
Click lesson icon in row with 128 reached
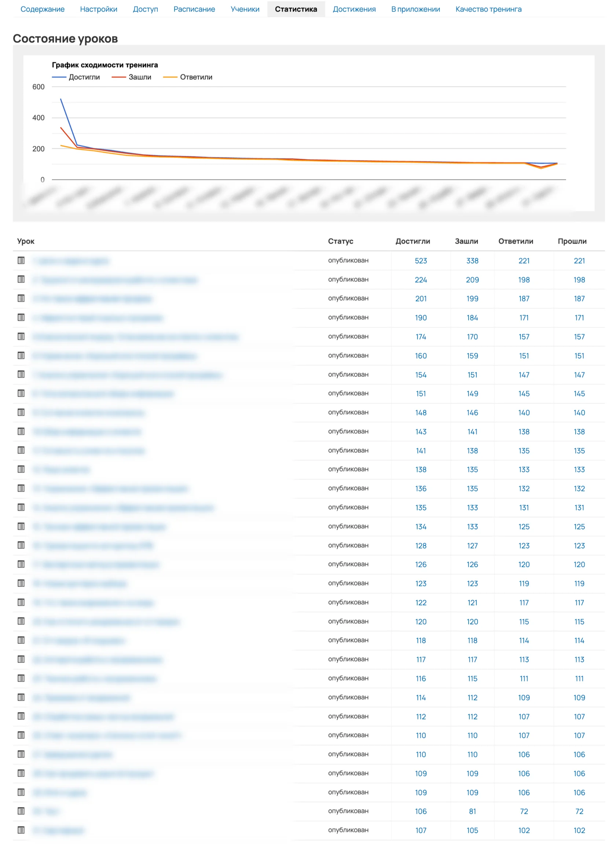coord(21,545)
